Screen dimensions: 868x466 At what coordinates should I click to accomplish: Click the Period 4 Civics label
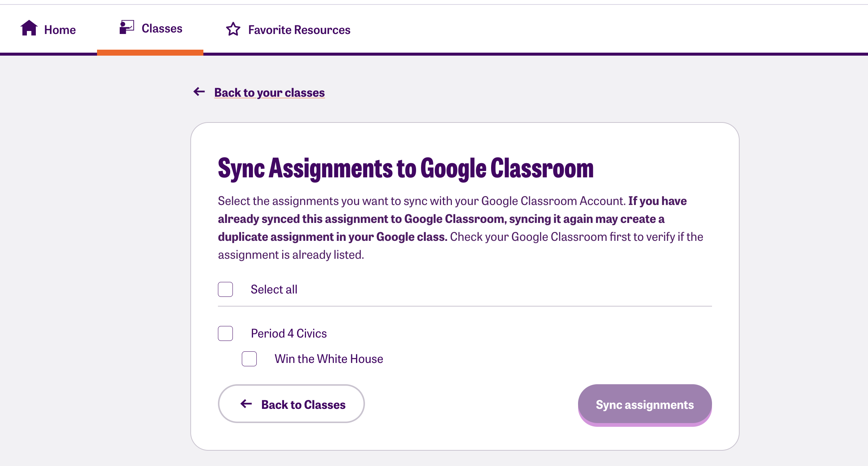(x=289, y=333)
